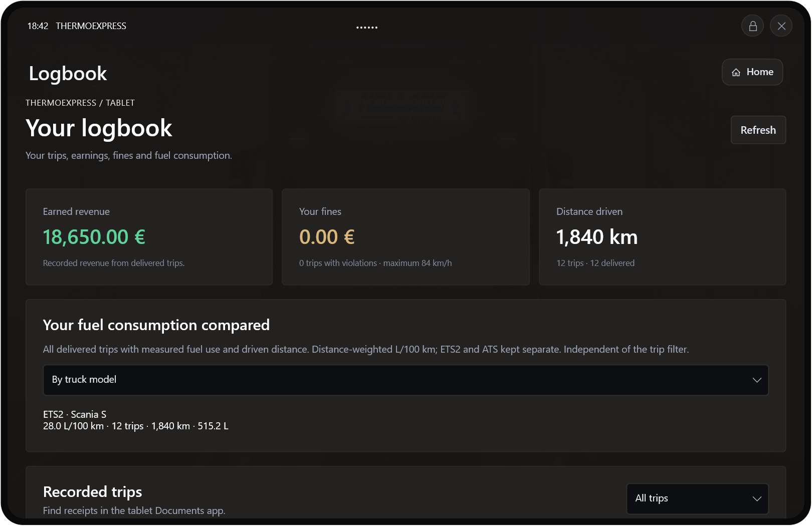Open the All trips filter dropdown
The height and width of the screenshot is (526, 812).
tap(697, 498)
